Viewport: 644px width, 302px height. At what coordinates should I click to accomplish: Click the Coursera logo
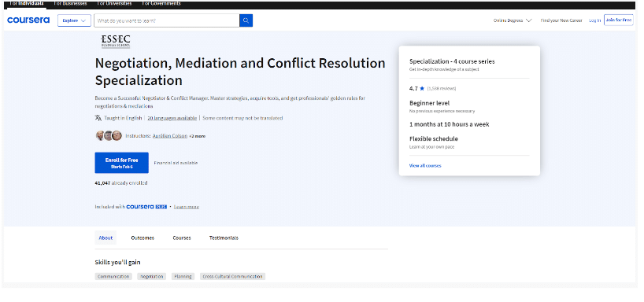coord(28,20)
